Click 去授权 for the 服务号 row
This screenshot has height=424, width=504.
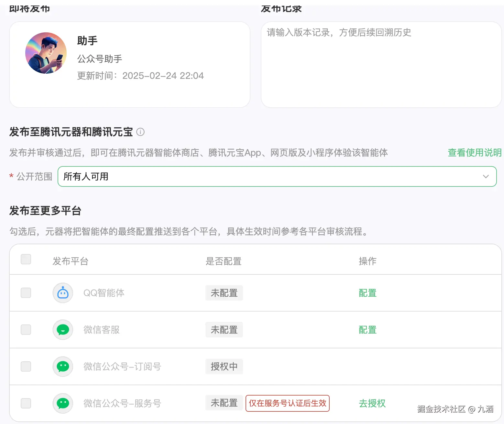click(372, 403)
